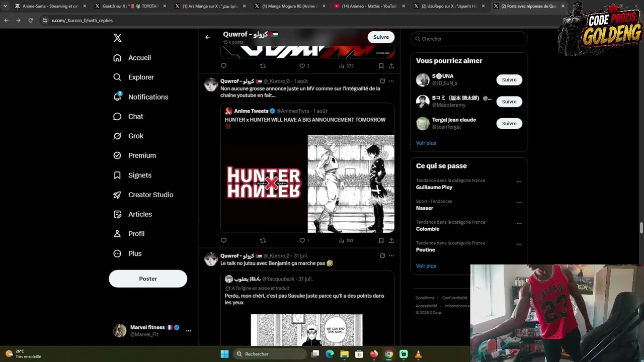Open more options on the 1 août post
This screenshot has height=362, width=644.
(x=391, y=81)
